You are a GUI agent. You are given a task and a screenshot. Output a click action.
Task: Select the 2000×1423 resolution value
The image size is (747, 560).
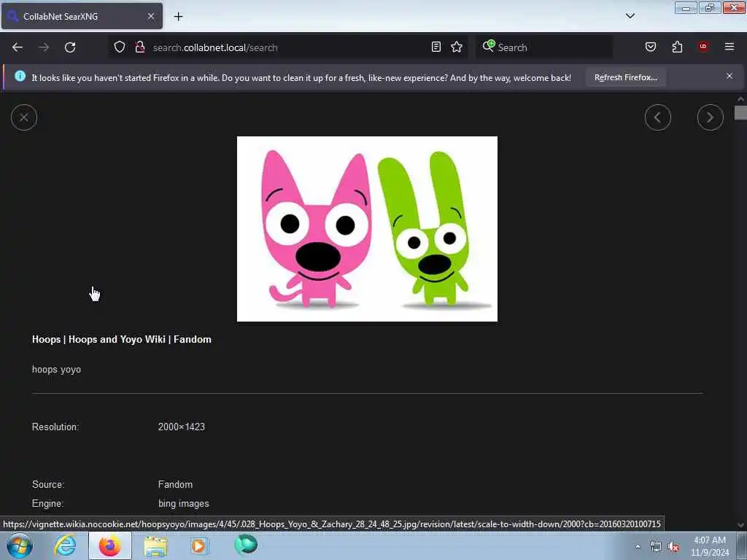click(182, 427)
